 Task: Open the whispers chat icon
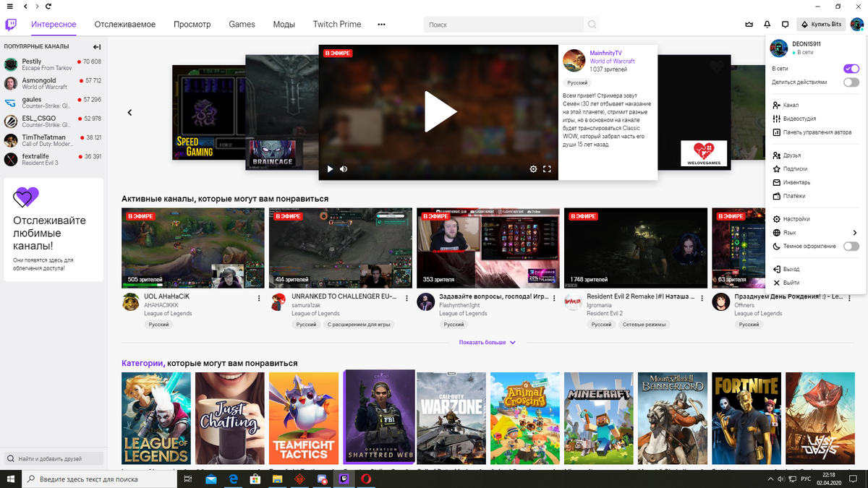tap(785, 25)
